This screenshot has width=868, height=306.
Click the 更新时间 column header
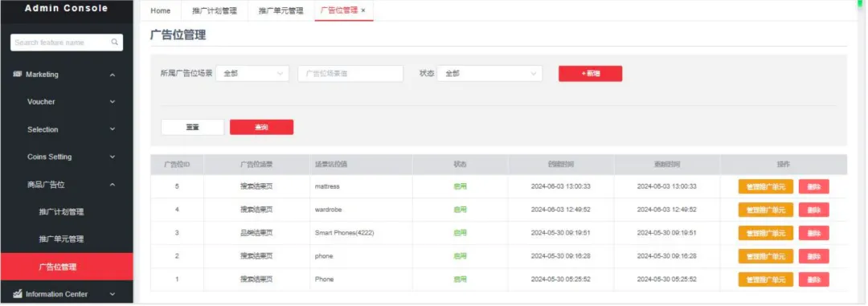pos(667,165)
